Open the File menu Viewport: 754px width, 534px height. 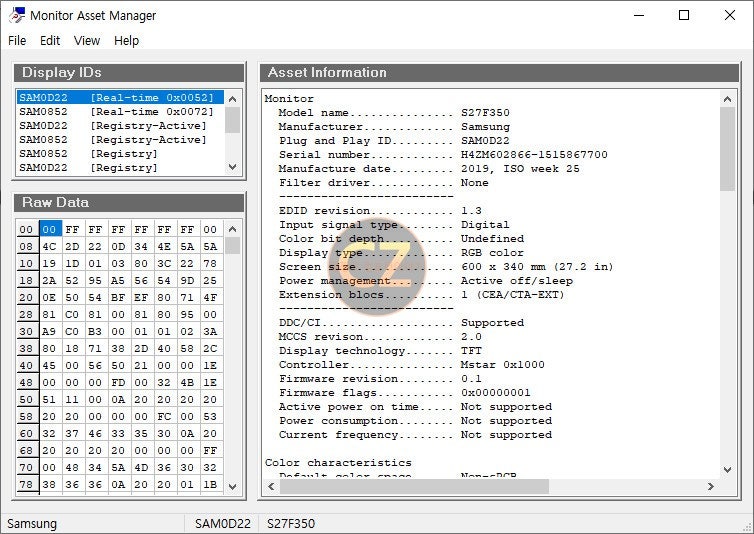[x=17, y=41]
